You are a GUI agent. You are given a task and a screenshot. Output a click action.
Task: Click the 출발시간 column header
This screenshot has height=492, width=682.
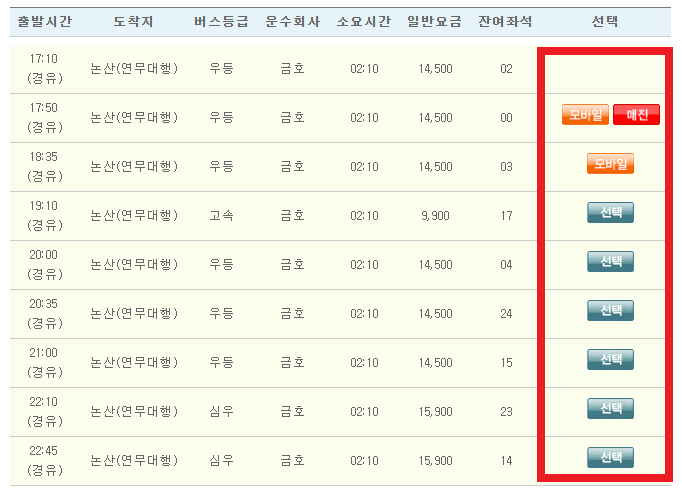44,21
